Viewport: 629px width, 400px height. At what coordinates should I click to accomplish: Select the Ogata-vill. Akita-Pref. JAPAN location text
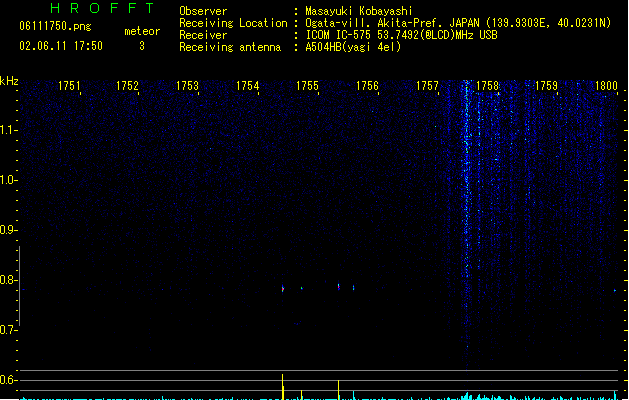(x=458, y=23)
